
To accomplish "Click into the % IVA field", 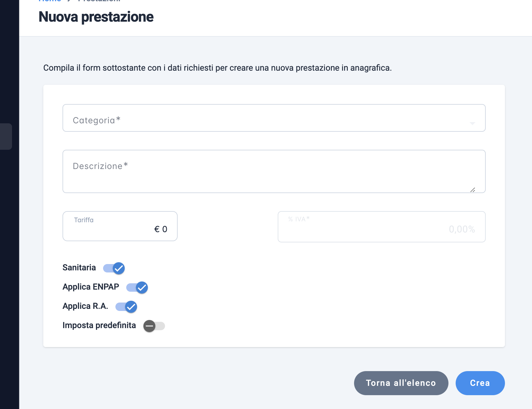I will (381, 227).
